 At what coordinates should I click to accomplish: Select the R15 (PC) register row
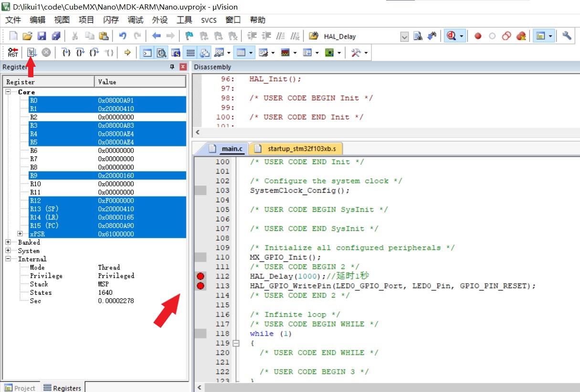[x=107, y=226]
